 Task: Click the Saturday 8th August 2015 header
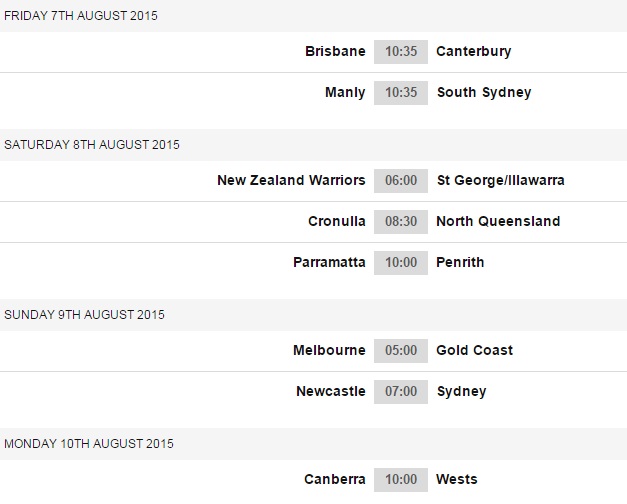pyautogui.click(x=92, y=144)
